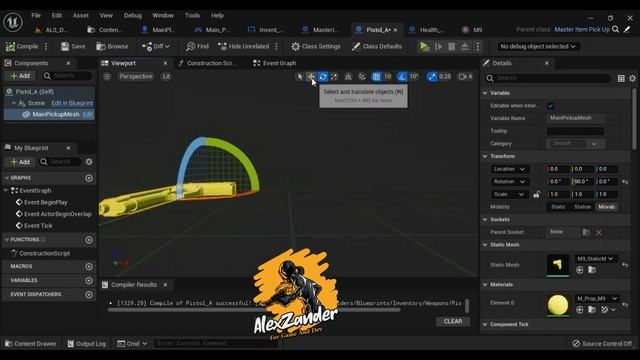Screen dimensions: 640x360
Task: Open the camera speed setting
Action: pos(465,76)
